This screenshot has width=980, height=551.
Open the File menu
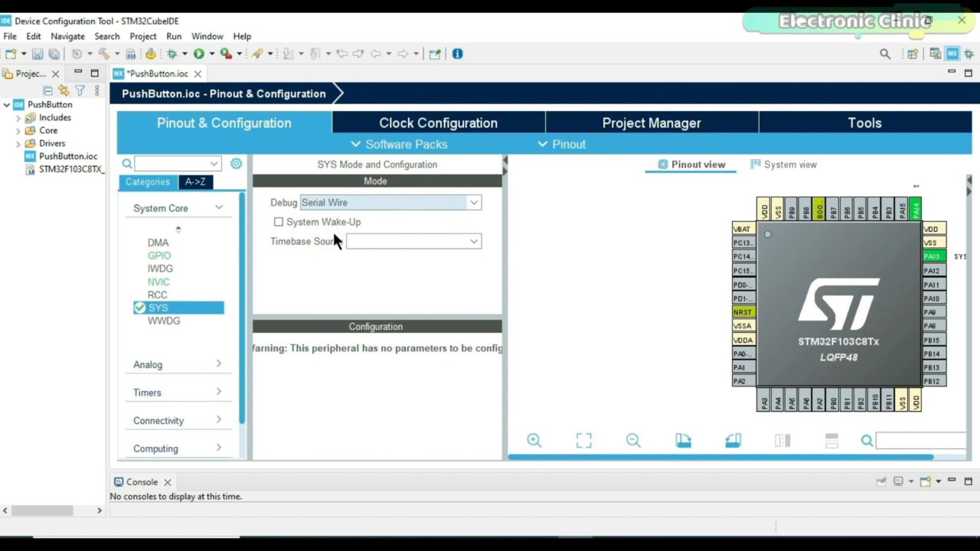tap(10, 36)
